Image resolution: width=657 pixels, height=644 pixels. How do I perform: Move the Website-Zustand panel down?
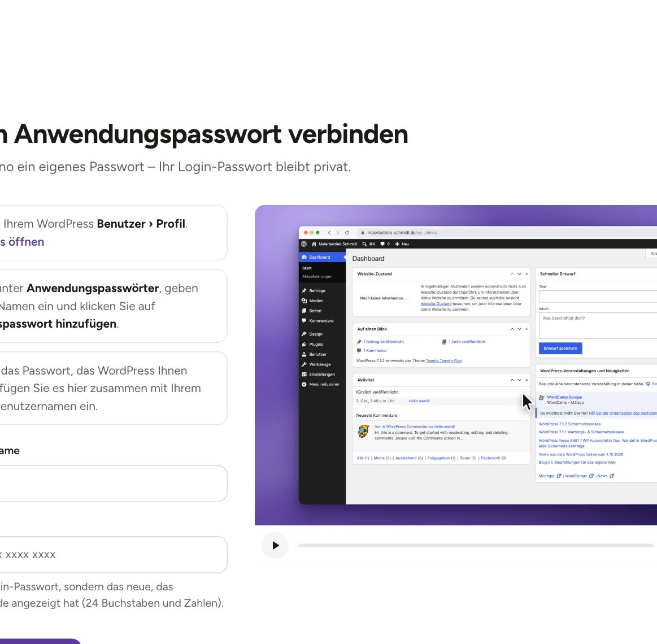click(x=520, y=274)
